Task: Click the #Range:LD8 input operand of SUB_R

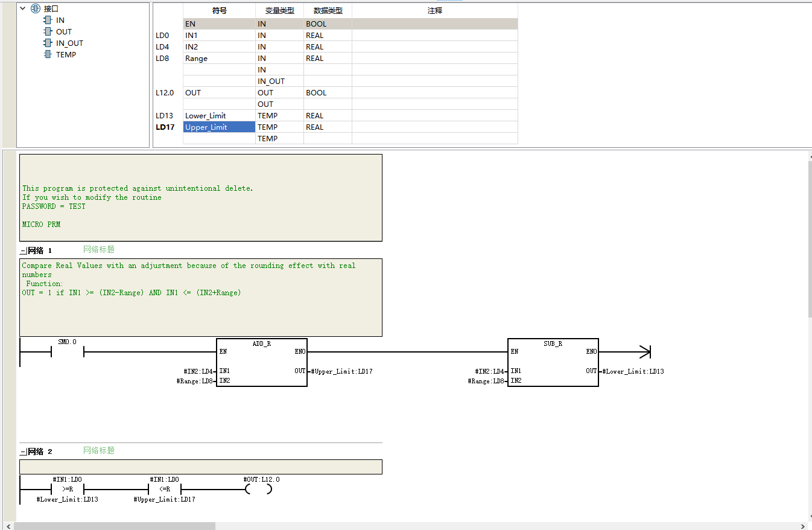Action: [x=486, y=382]
